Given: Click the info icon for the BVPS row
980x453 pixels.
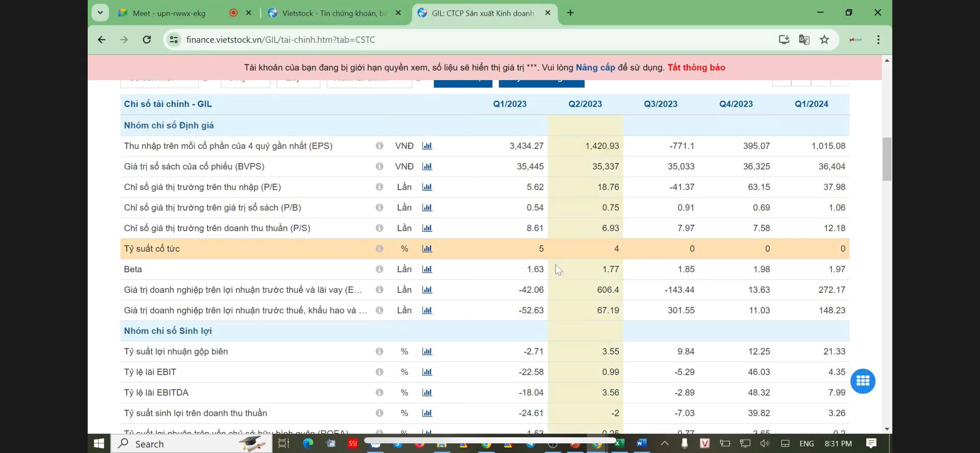Looking at the screenshot, I should [379, 166].
